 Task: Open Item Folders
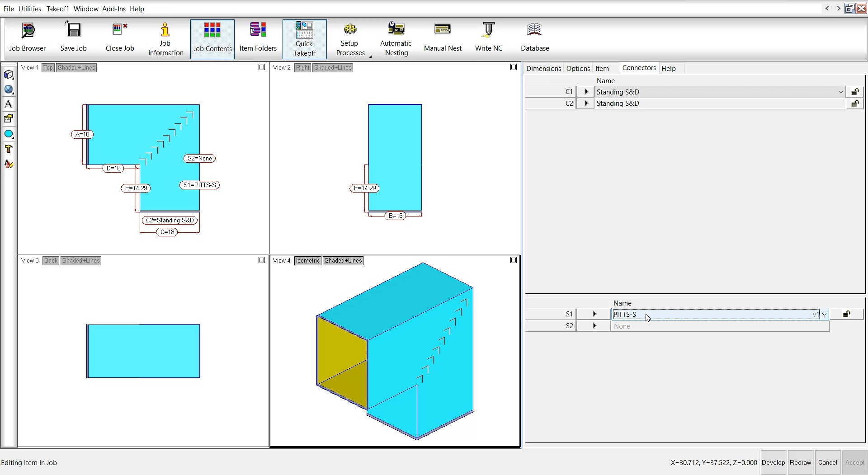pos(258,38)
